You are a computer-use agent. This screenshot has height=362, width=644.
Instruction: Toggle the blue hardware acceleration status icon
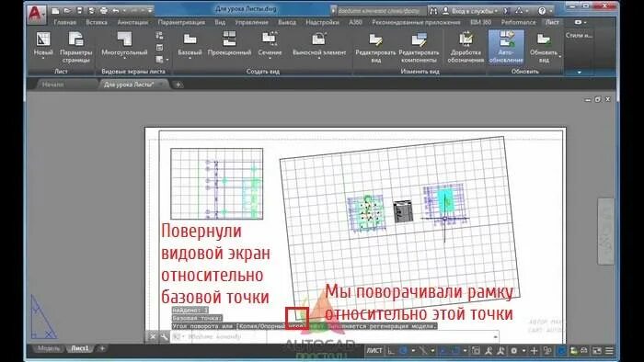(x=561, y=351)
